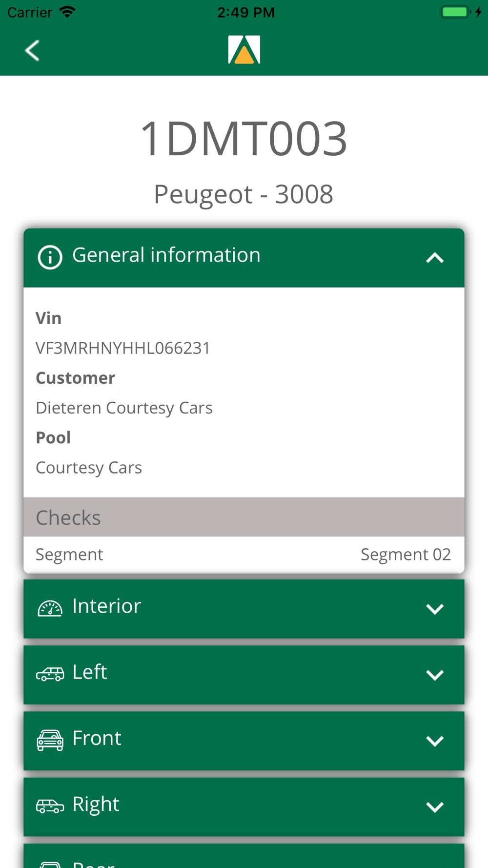The height and width of the screenshot is (868, 488).
Task: Click the Right side car icon
Action: pyautogui.click(x=50, y=806)
